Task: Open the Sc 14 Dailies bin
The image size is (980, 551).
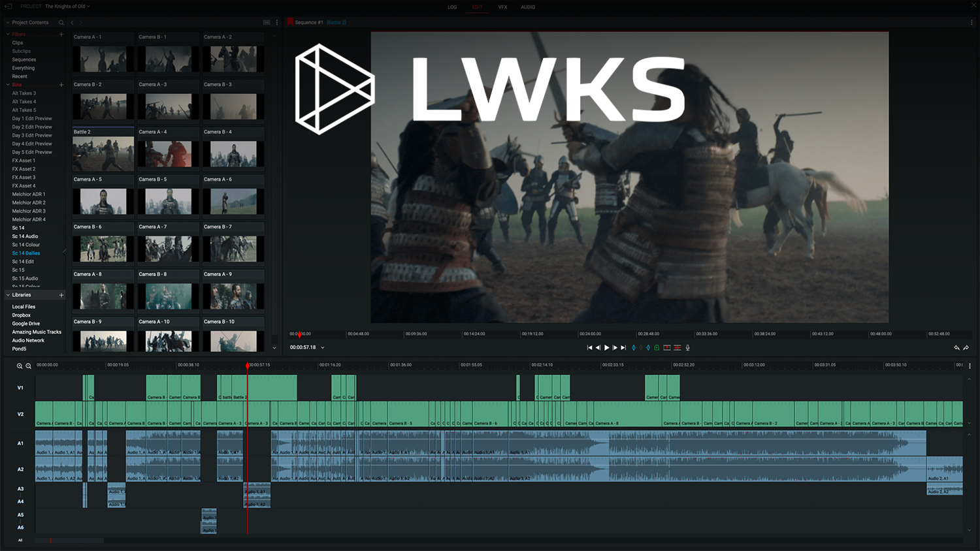Action: pos(26,253)
